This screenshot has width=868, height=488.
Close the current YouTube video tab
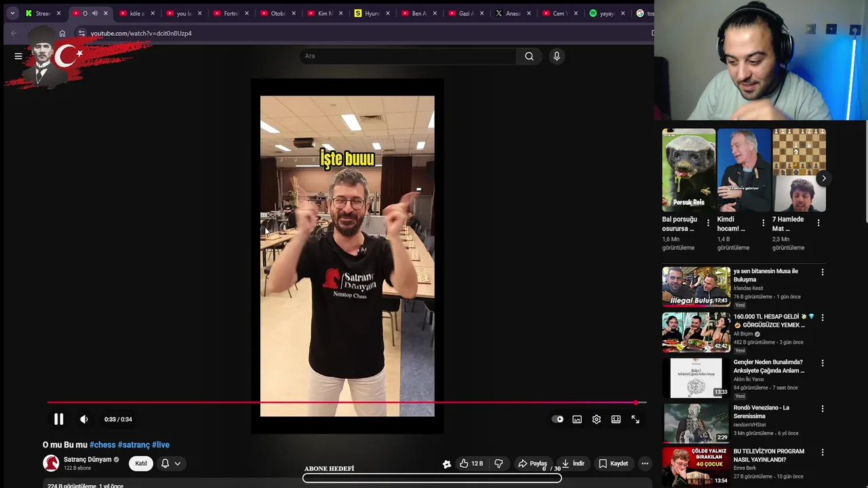pyautogui.click(x=106, y=13)
